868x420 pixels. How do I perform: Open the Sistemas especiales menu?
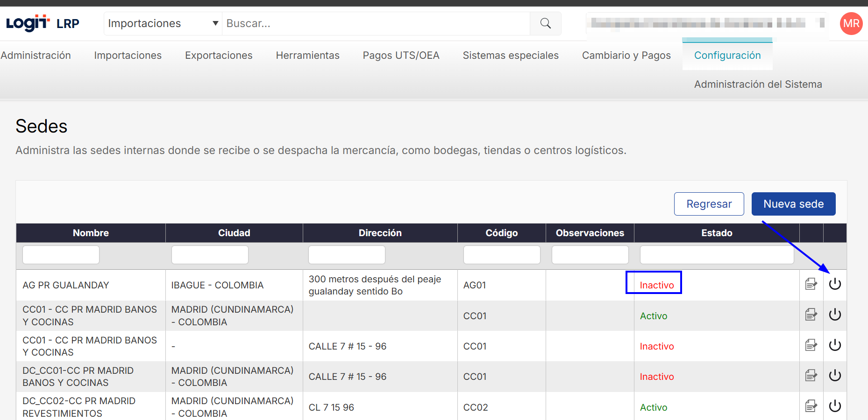pyautogui.click(x=511, y=55)
